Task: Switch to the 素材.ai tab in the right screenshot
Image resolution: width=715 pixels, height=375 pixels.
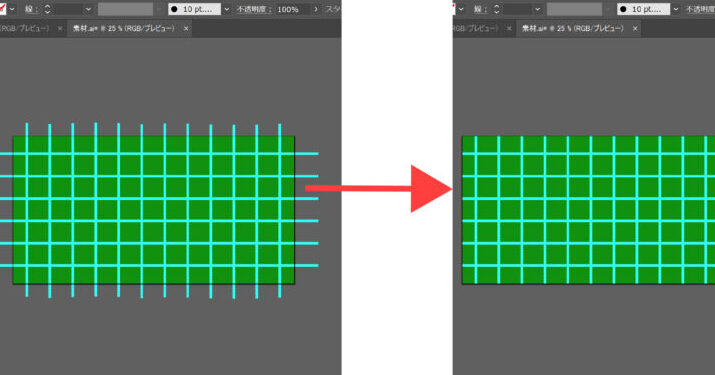Action: click(573, 28)
